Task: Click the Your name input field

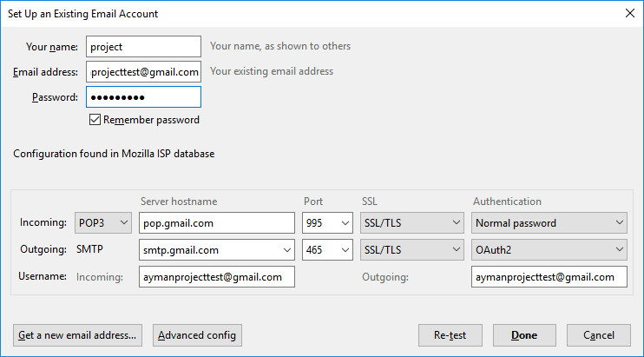Action: tap(143, 46)
